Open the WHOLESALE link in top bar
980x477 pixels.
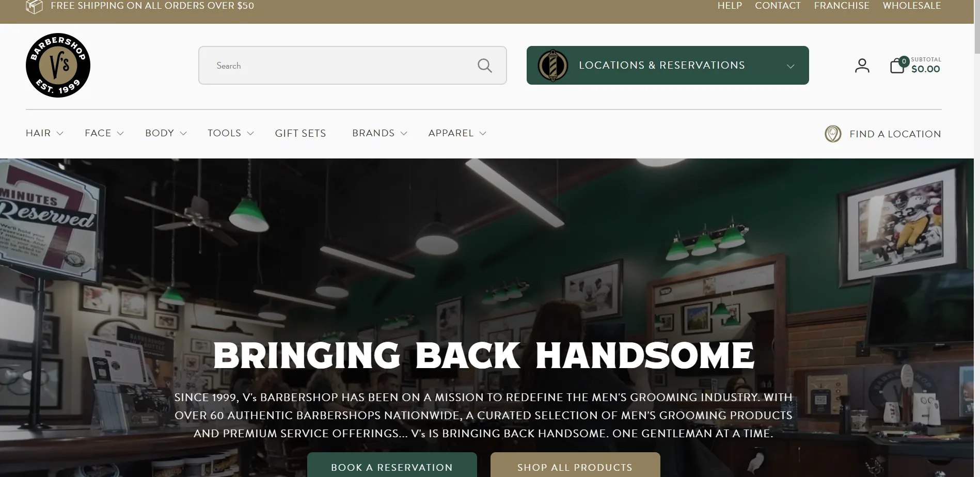pos(912,6)
